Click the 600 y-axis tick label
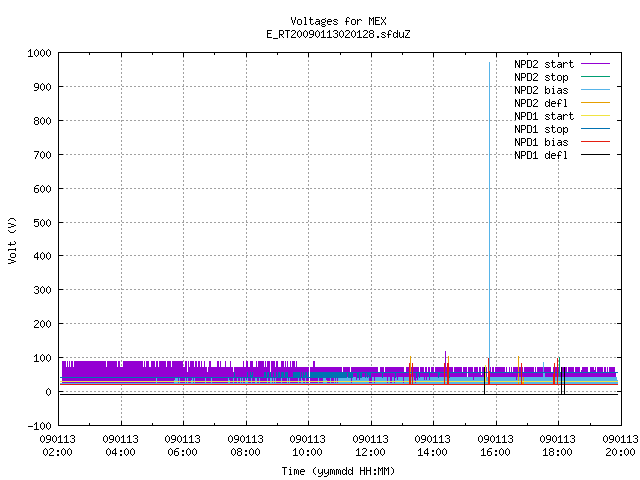This screenshot has height=480, width=640. 42,189
